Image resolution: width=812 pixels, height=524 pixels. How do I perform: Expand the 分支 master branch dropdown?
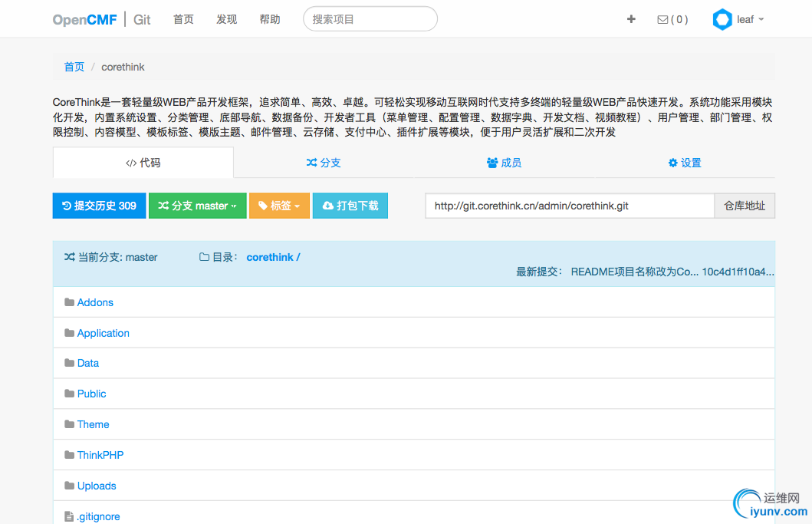pyautogui.click(x=197, y=206)
